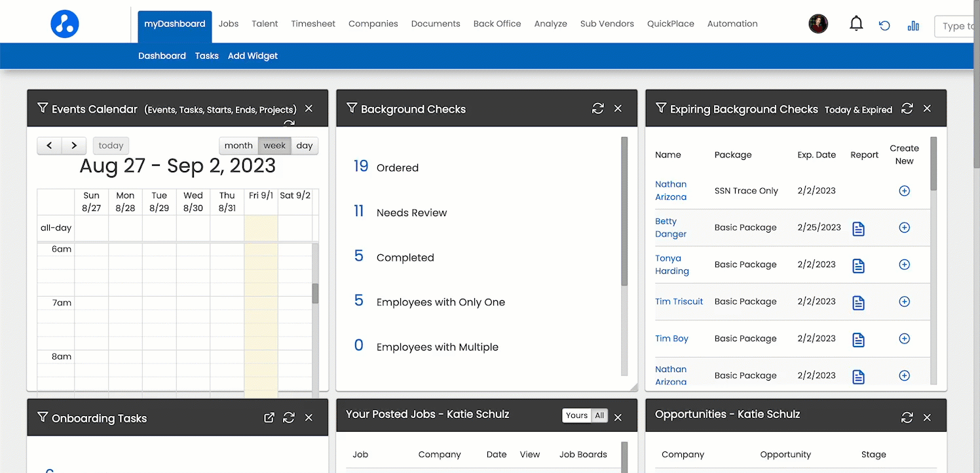Open Tonya Harding's report document
This screenshot has width=980, height=473.
(x=858, y=265)
